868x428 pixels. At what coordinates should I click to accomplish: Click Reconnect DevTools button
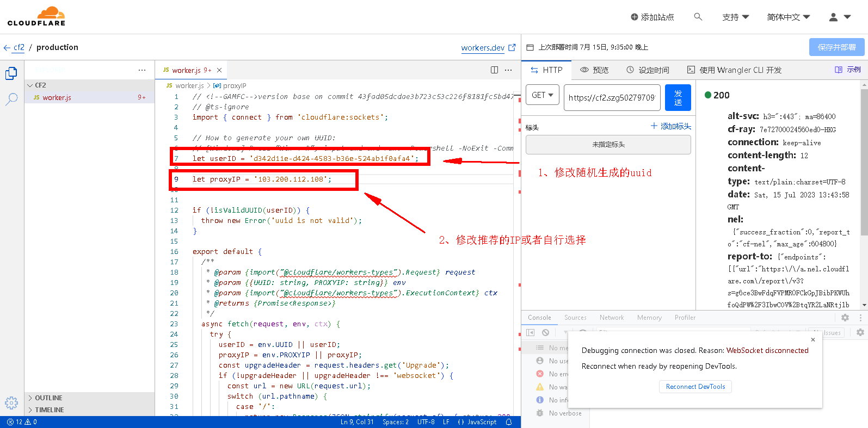tap(695, 387)
